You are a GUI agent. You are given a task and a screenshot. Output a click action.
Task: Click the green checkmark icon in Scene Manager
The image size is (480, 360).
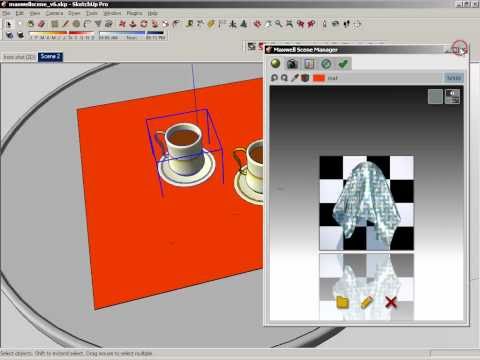pos(343,63)
